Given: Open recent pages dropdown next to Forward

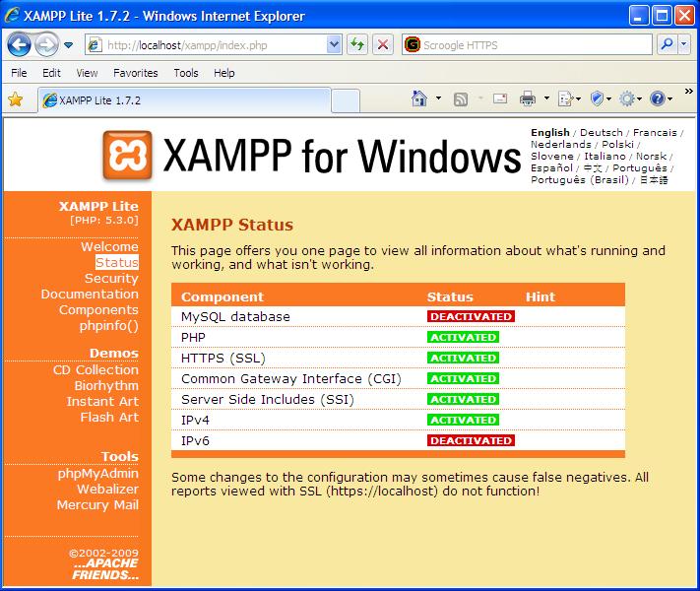Looking at the screenshot, I should [x=68, y=45].
